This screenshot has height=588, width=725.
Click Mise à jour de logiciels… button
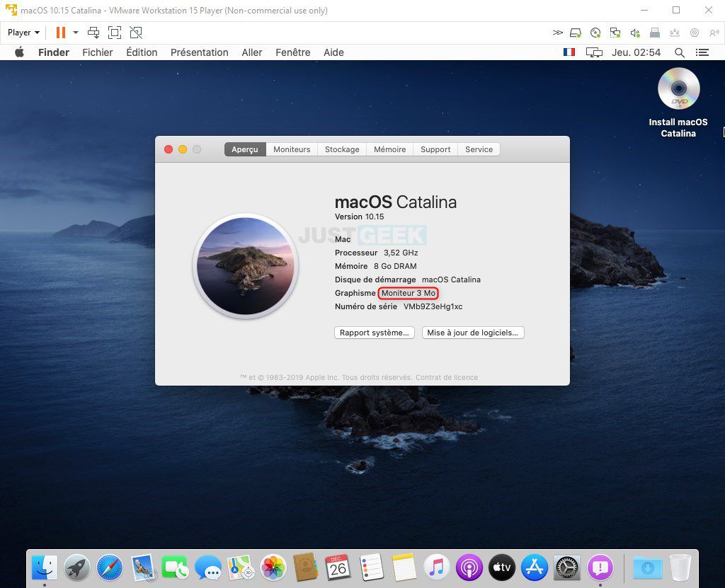tap(472, 333)
